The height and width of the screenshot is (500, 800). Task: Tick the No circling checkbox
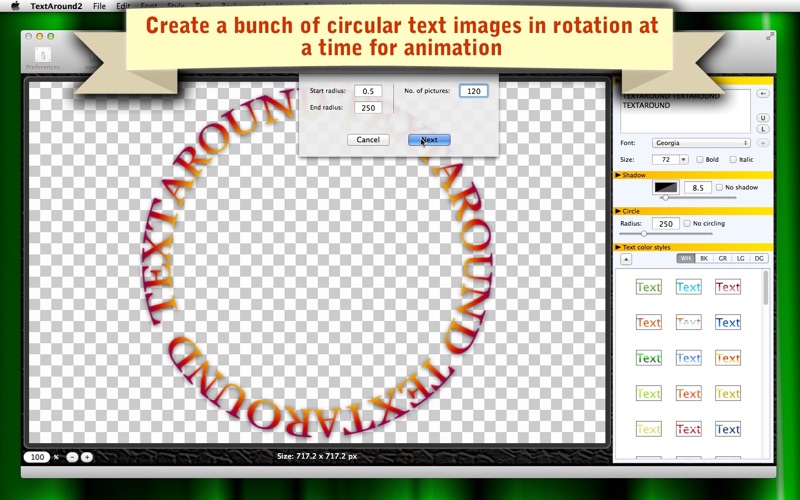click(x=687, y=223)
